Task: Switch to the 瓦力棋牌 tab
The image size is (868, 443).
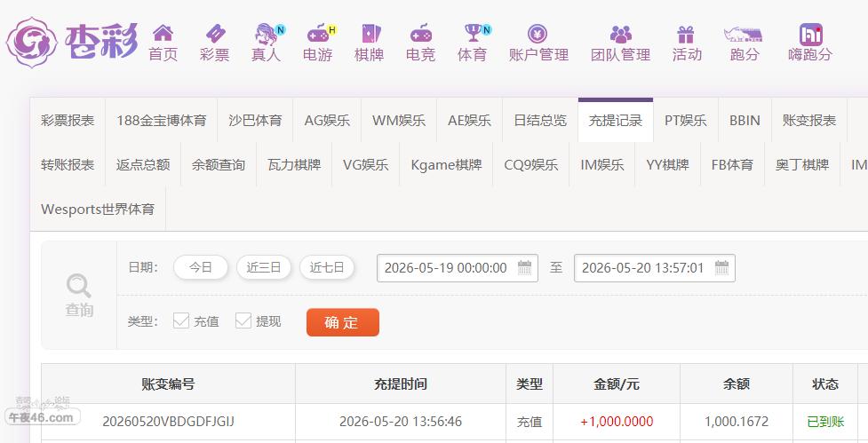Action: pos(294,164)
